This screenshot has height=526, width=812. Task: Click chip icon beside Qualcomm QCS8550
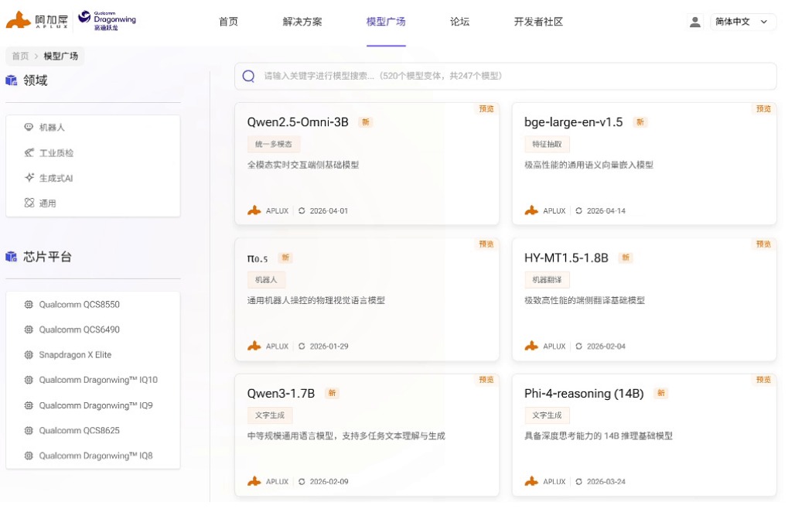(x=29, y=304)
